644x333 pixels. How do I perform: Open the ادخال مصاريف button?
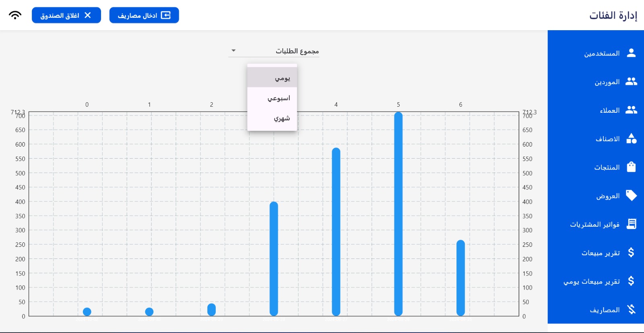(x=144, y=15)
